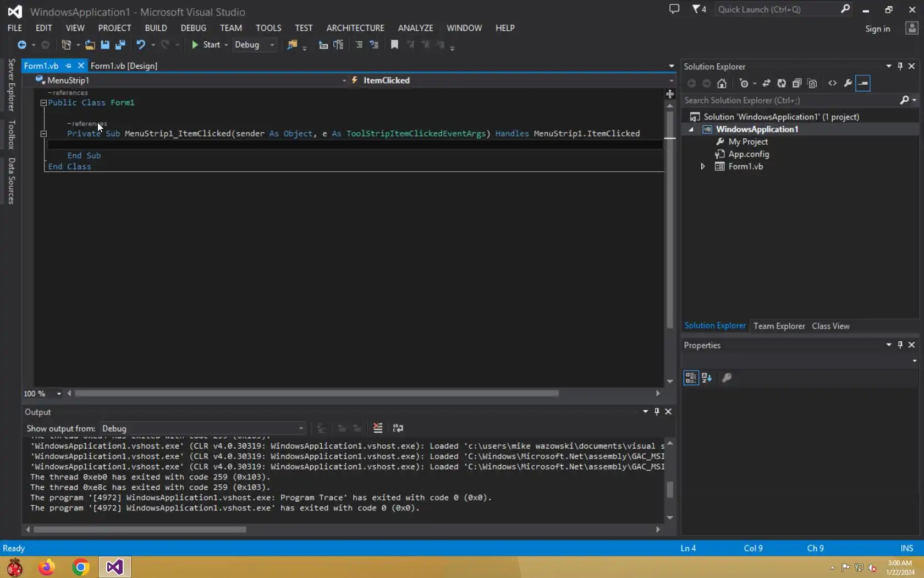Toggle a bookmark on the current line

(394, 45)
